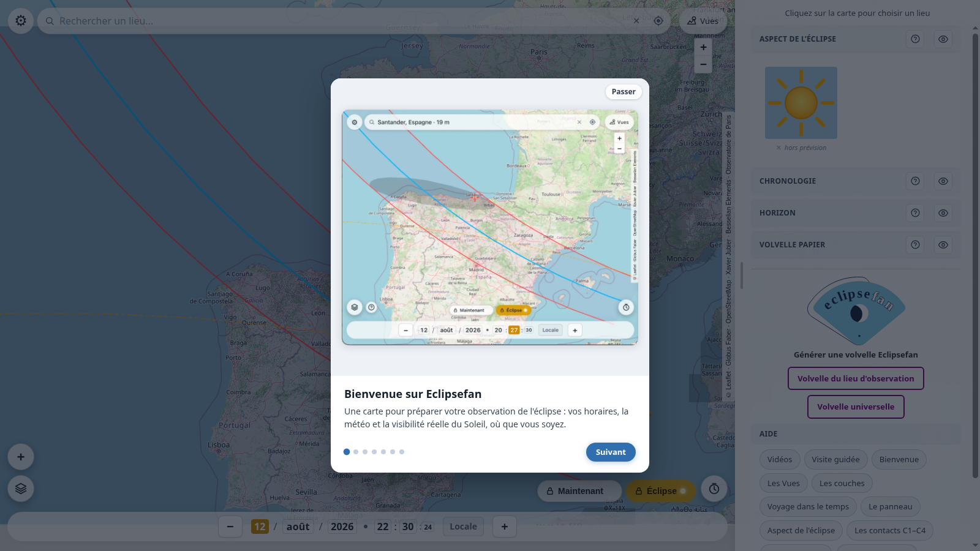The image size is (980, 551).
Task: Open help for Volvelle papier section
Action: click(x=915, y=245)
